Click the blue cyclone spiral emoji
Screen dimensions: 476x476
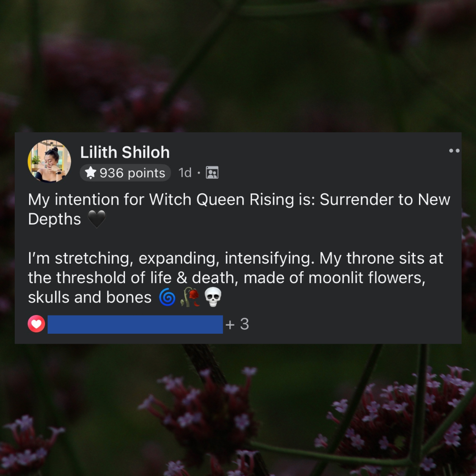click(167, 297)
